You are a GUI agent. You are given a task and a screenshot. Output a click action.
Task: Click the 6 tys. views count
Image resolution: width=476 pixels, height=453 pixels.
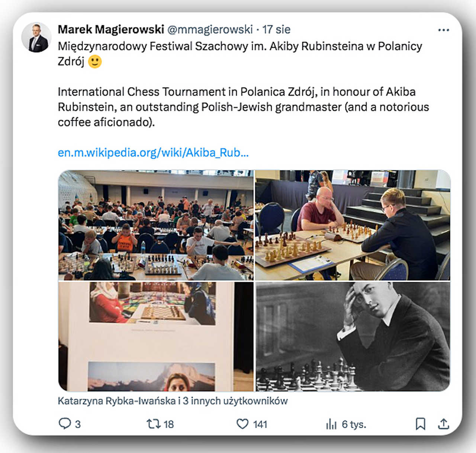pyautogui.click(x=354, y=424)
